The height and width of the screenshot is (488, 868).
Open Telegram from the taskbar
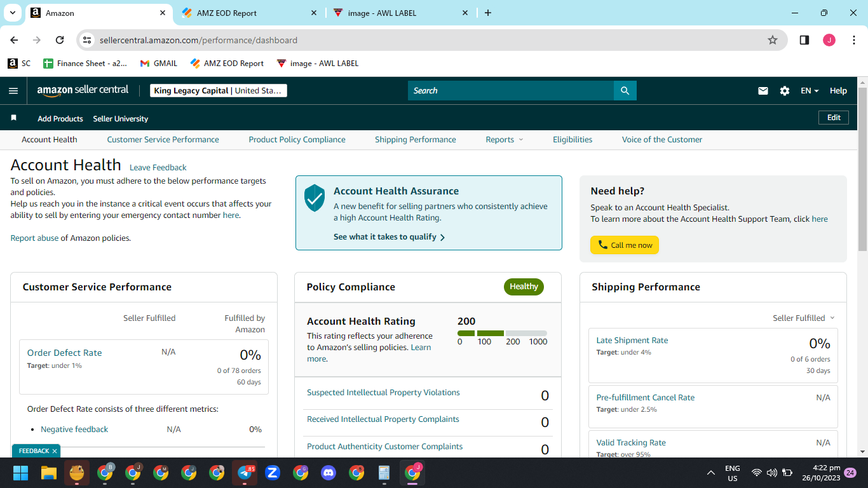[x=245, y=473]
